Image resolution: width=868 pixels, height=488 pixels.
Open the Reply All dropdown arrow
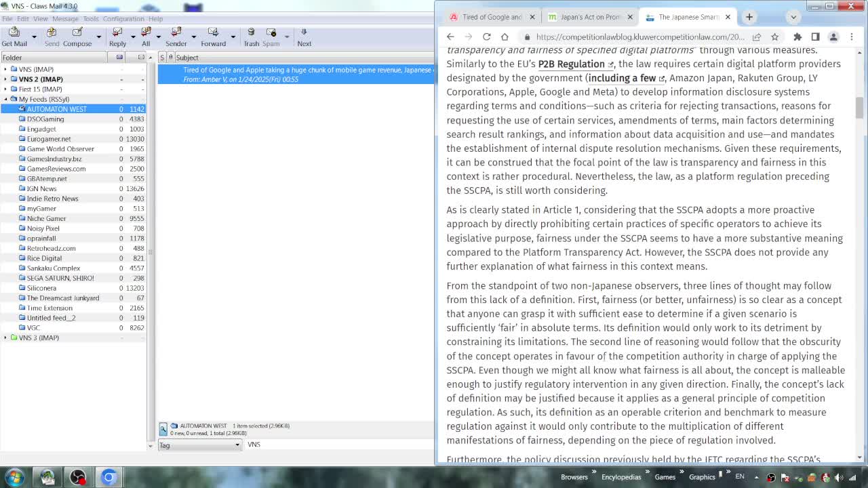[159, 37]
